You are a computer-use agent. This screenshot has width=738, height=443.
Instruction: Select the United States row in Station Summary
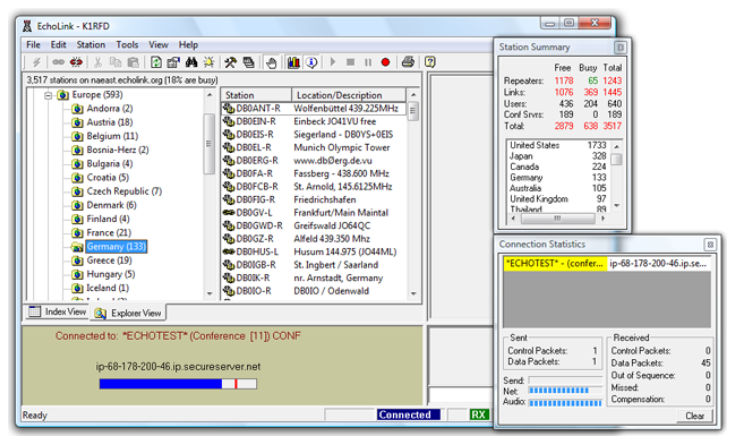pyautogui.click(x=558, y=145)
